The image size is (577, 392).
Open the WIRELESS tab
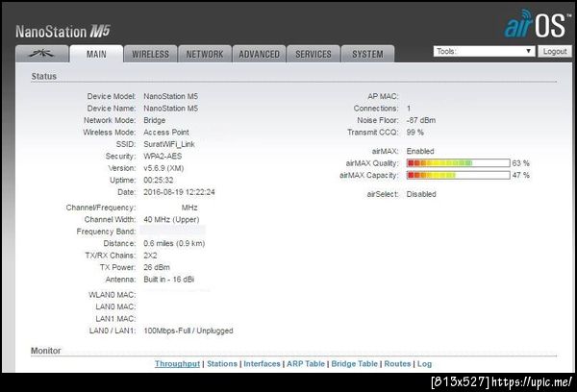(x=151, y=54)
